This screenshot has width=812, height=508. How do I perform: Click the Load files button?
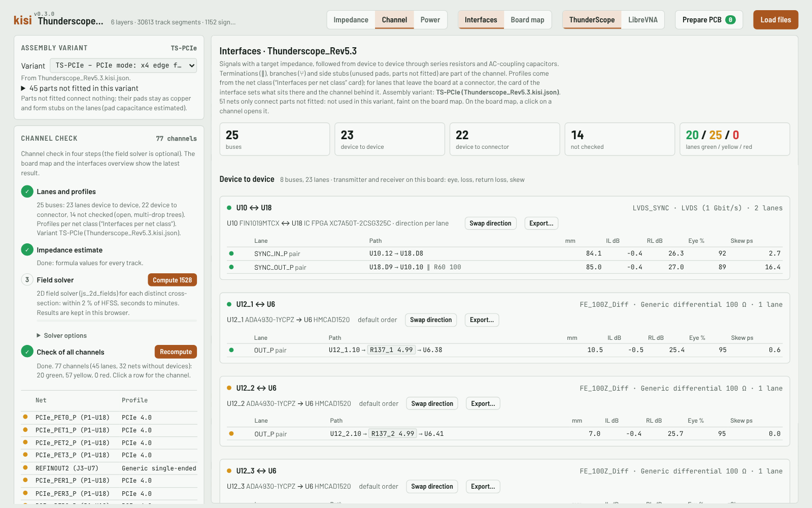(x=775, y=20)
